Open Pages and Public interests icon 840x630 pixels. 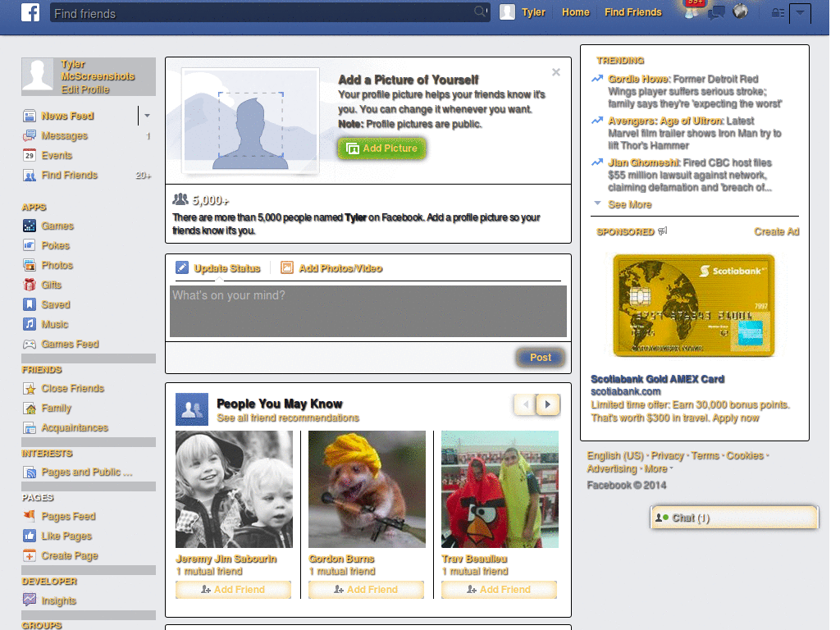pyautogui.click(x=30, y=472)
